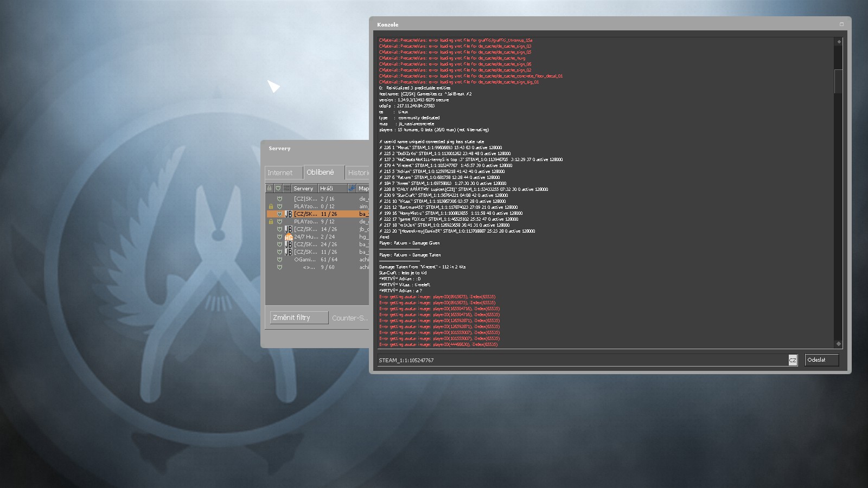Click the lock icon column header
This screenshot has height=488, width=868.
coord(269,188)
